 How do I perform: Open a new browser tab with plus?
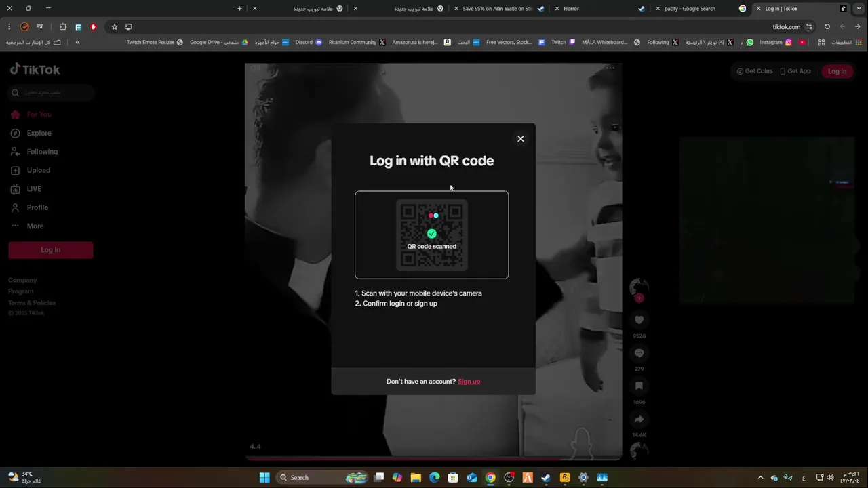tap(239, 9)
